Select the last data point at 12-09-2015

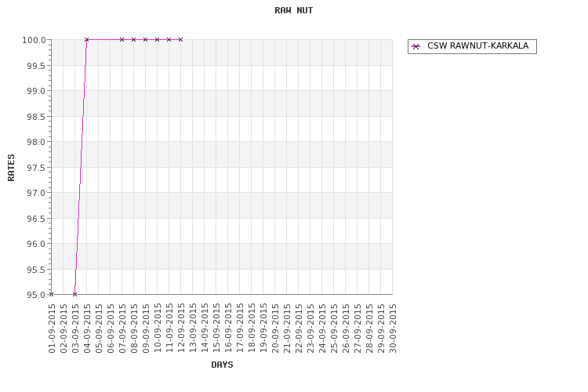pos(181,39)
